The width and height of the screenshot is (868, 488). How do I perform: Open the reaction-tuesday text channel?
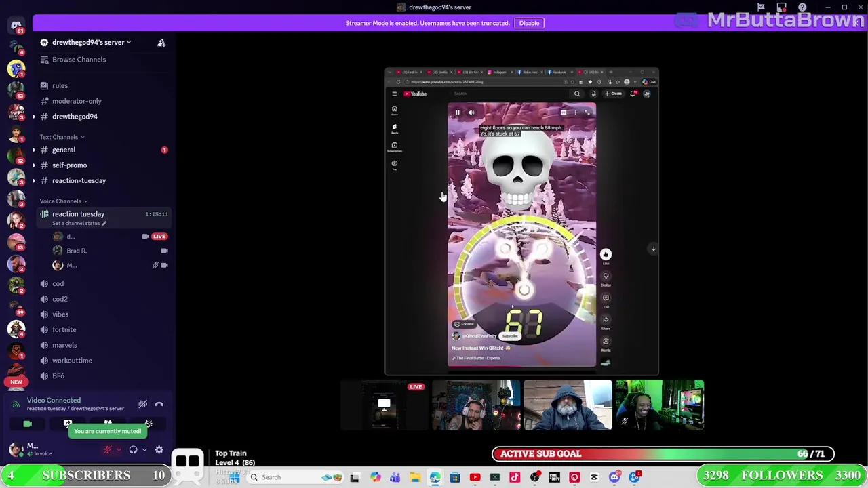[x=79, y=181]
